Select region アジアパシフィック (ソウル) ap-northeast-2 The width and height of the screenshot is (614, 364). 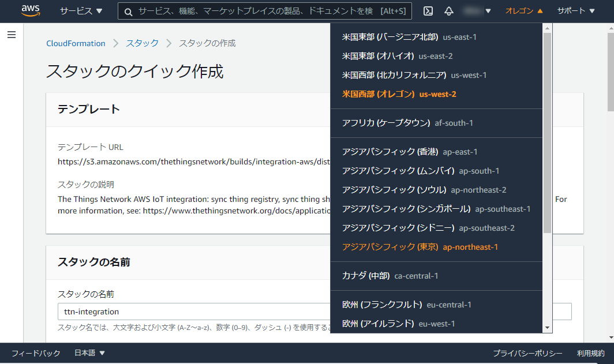[x=436, y=190]
